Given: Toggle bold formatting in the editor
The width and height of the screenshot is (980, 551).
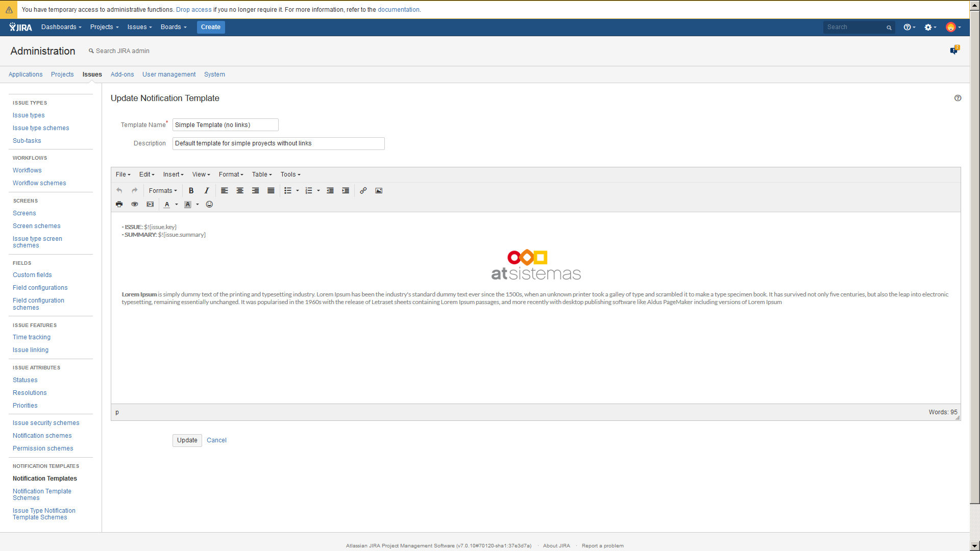Looking at the screenshot, I should point(191,191).
